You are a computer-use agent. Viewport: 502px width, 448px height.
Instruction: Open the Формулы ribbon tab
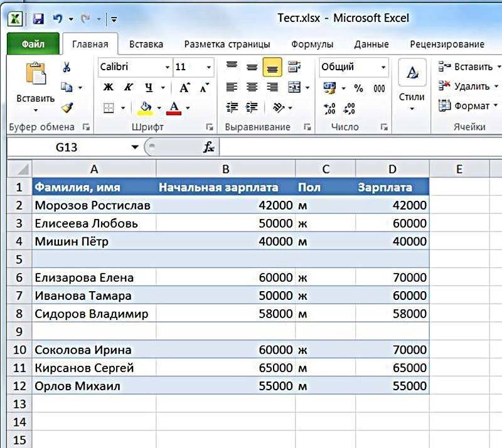click(312, 45)
